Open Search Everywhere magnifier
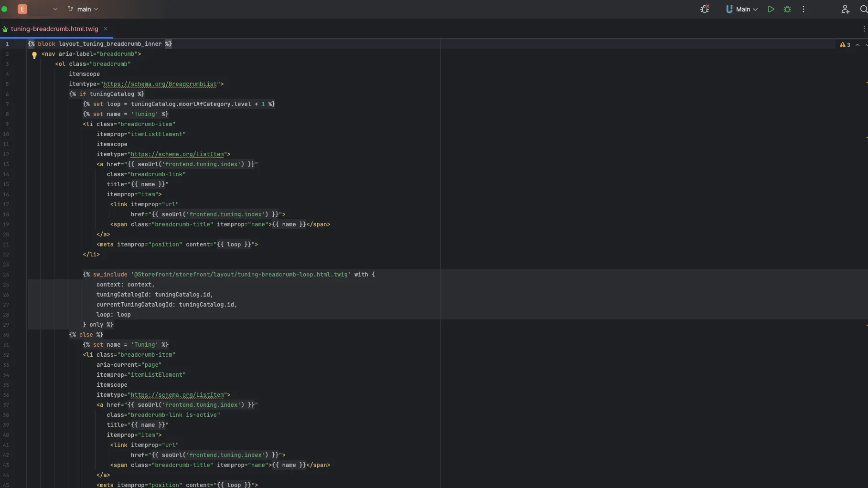 tap(864, 9)
